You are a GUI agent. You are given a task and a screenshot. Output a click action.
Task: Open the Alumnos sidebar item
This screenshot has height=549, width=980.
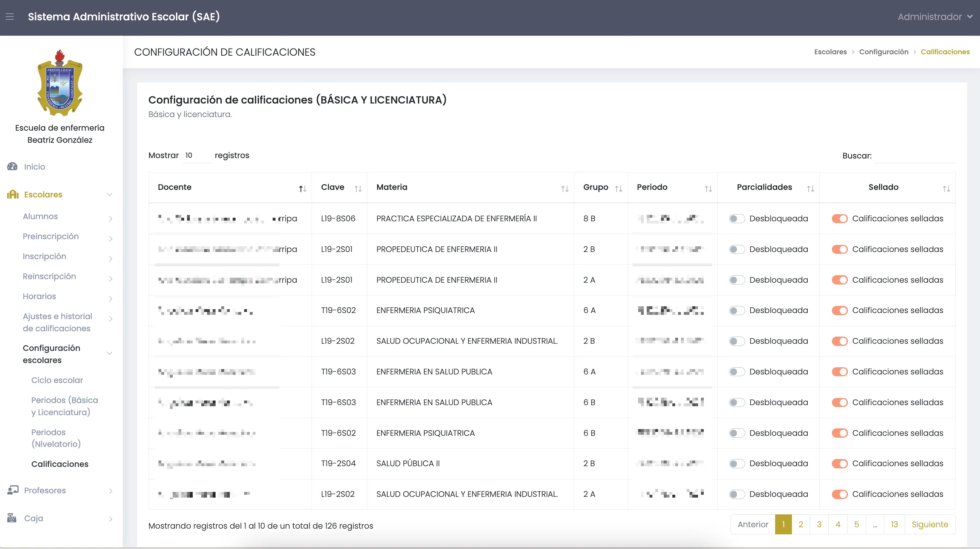click(40, 216)
